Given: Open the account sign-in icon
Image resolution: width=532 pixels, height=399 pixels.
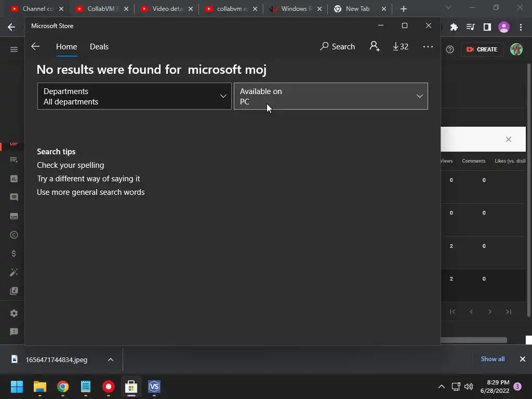Looking at the screenshot, I should tap(375, 46).
